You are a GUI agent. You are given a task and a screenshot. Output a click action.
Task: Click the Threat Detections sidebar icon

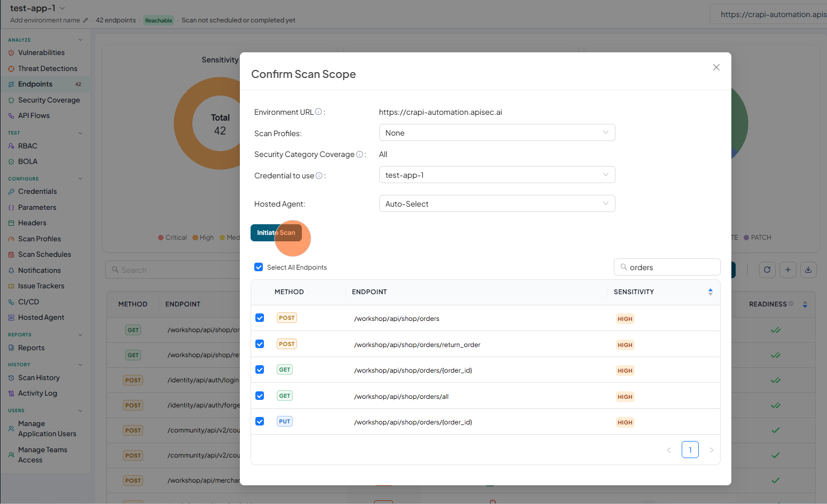coord(11,69)
